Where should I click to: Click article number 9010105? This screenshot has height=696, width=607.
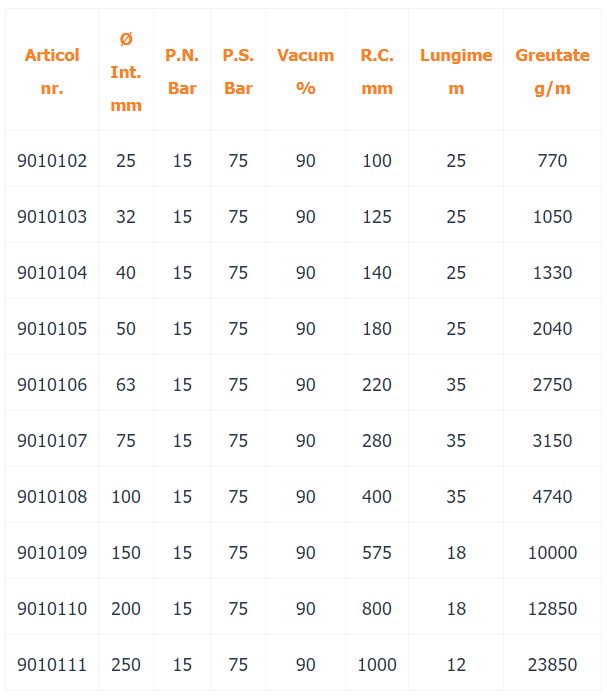[52, 329]
